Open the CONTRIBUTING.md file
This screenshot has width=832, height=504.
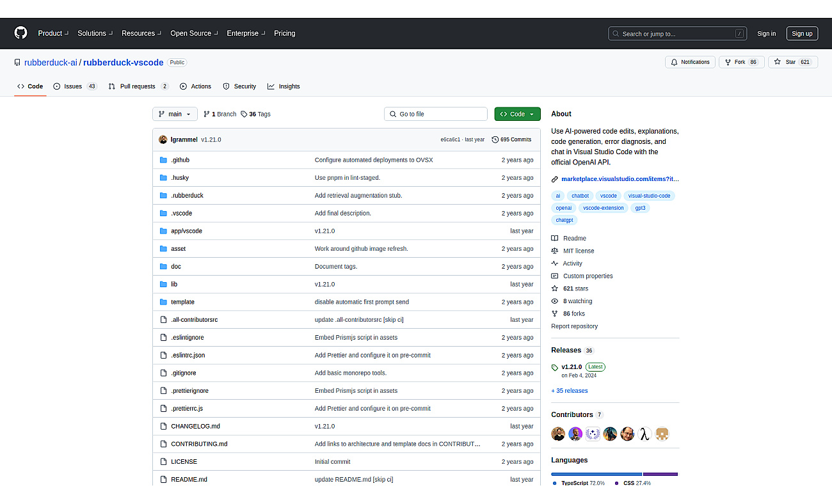199,444
